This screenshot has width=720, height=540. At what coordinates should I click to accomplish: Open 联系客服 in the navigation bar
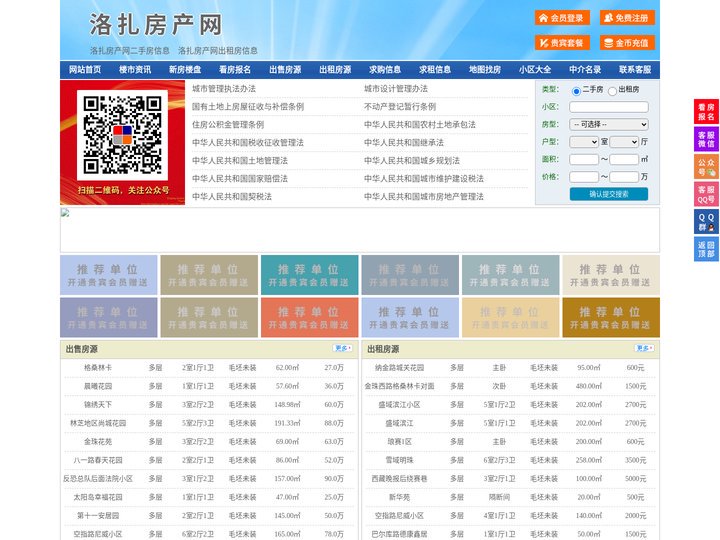coord(635,70)
